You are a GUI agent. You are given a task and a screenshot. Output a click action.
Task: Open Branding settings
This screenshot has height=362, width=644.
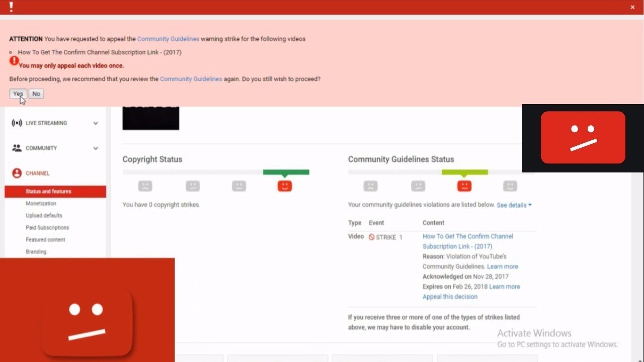36,252
